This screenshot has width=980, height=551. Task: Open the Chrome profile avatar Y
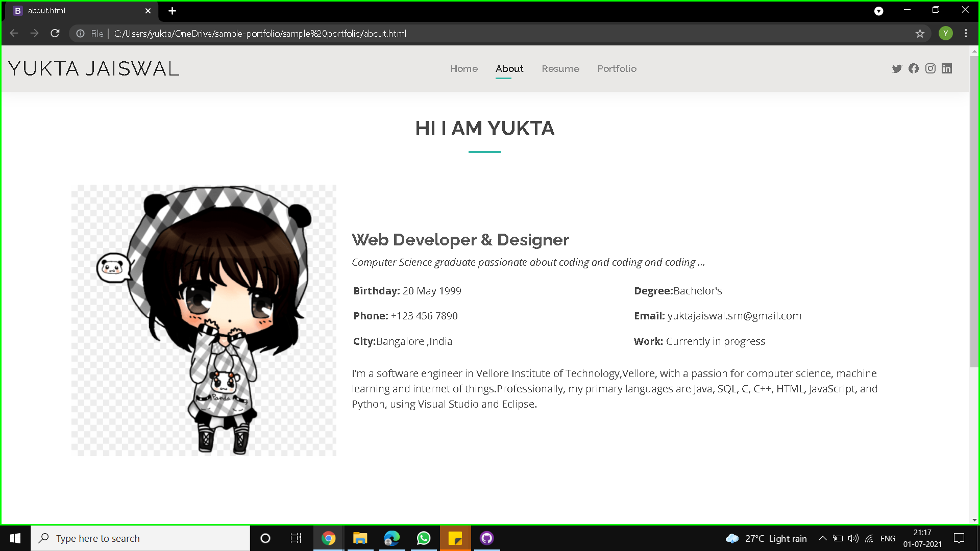point(945,34)
